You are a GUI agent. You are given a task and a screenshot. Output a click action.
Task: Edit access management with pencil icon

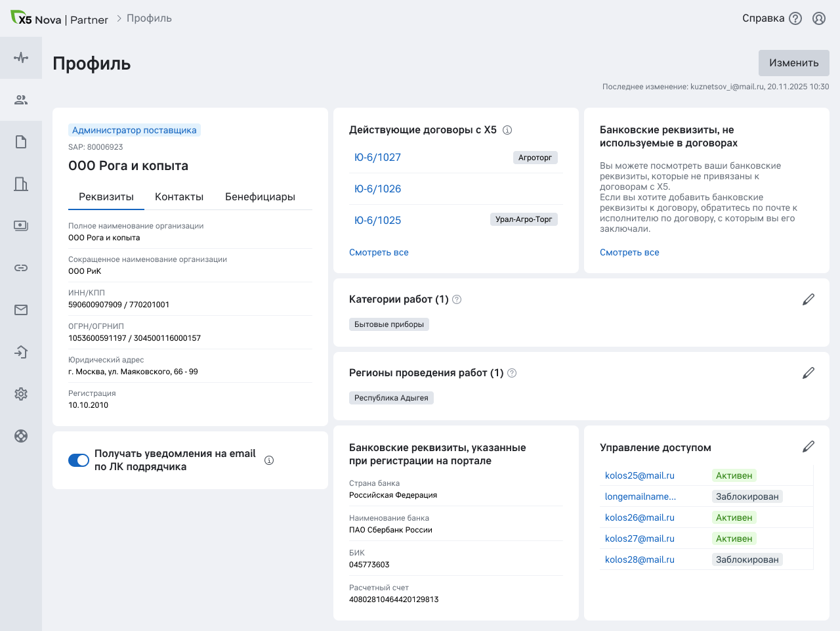(x=808, y=446)
